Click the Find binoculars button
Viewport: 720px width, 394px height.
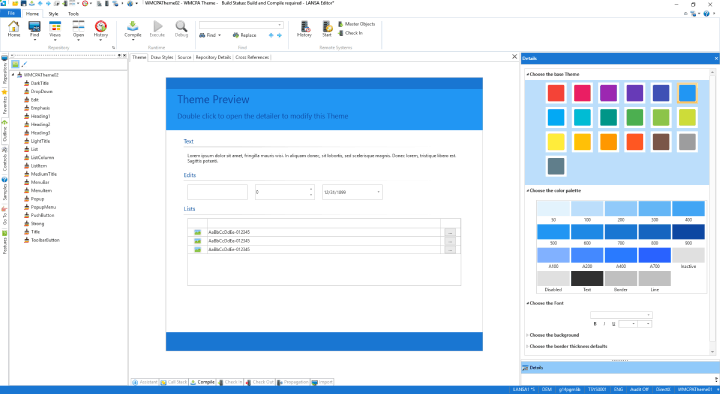click(x=210, y=35)
